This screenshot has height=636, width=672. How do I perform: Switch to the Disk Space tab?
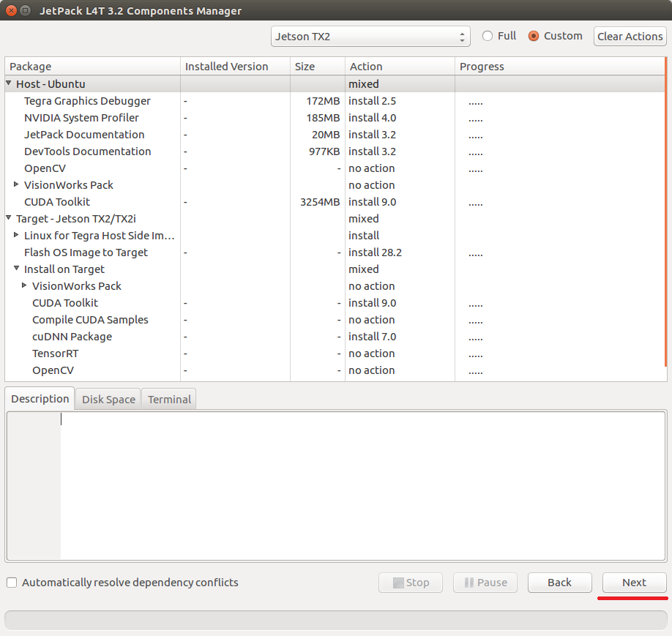click(108, 400)
